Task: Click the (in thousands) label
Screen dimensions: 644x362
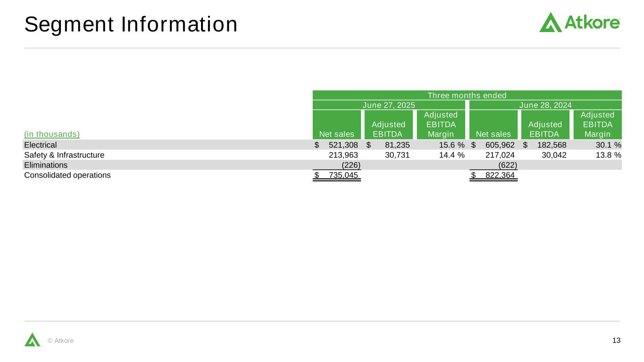Action: click(x=52, y=134)
